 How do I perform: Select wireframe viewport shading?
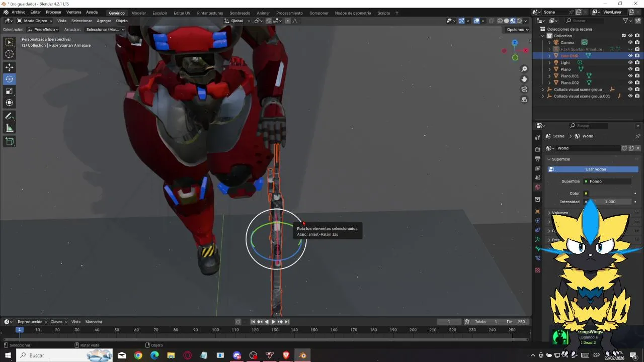[500, 21]
